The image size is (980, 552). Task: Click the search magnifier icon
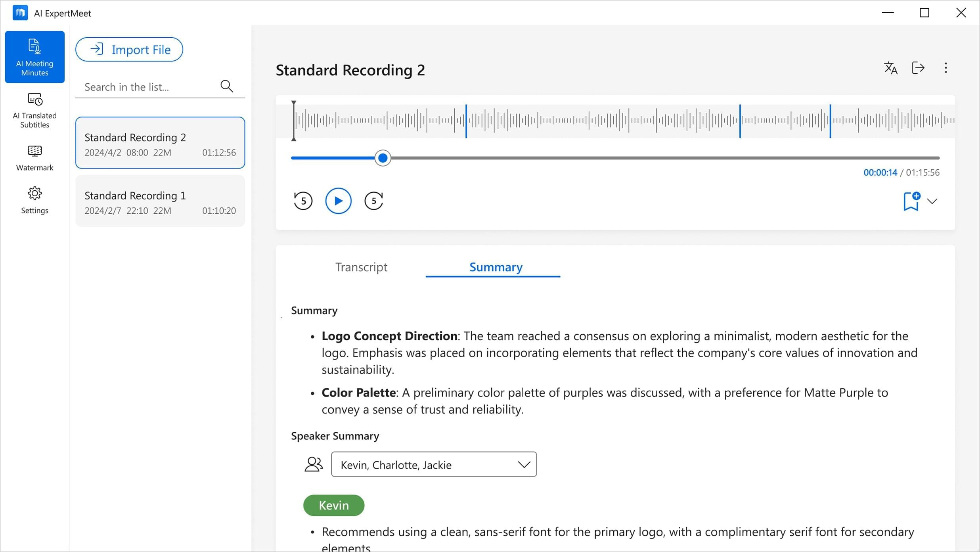(226, 86)
